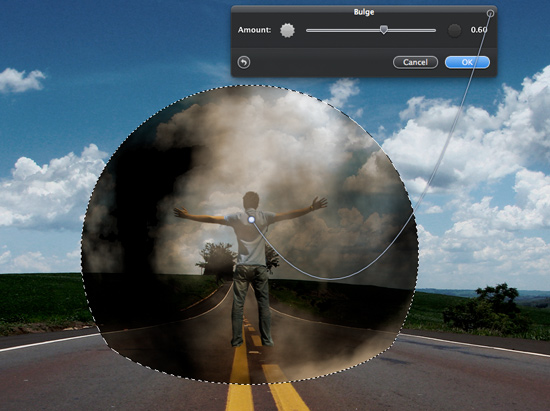This screenshot has height=411, width=550.
Task: Confirm the Bulge effect with OK
Action: (x=467, y=62)
